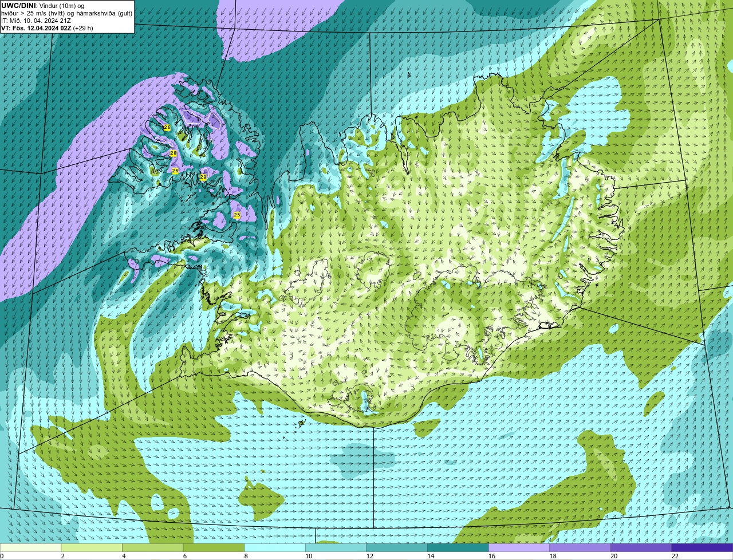Click the 2–4 m/s light yellow-green legend swatch

92,547
